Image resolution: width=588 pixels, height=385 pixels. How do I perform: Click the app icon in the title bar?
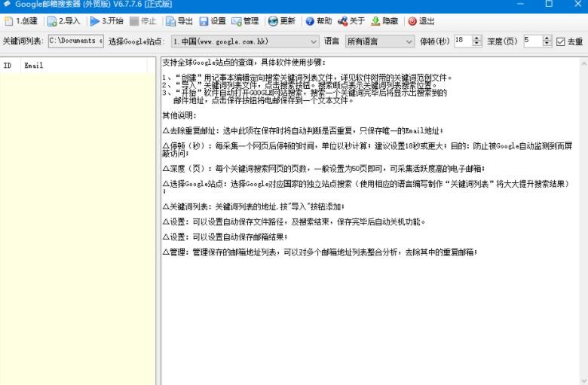[x=7, y=4]
